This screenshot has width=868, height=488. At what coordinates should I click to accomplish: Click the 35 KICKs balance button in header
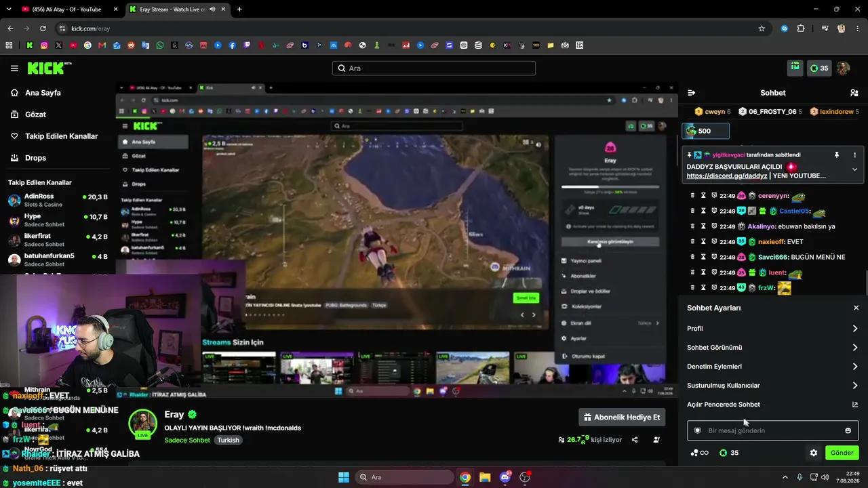(819, 68)
